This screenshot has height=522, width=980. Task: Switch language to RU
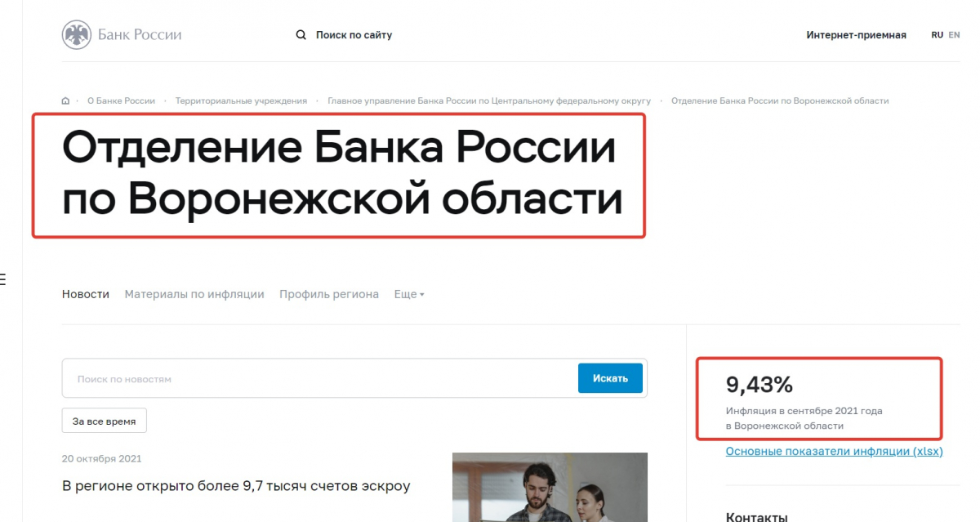point(937,35)
